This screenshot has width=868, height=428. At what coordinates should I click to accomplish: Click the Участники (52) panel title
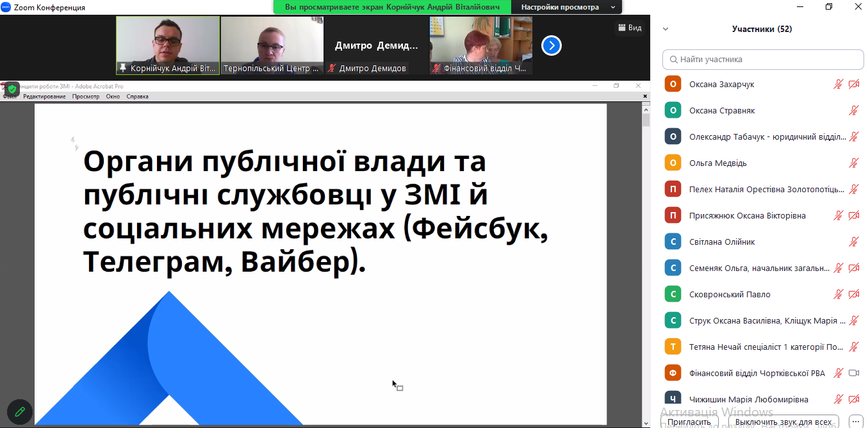[x=762, y=29]
